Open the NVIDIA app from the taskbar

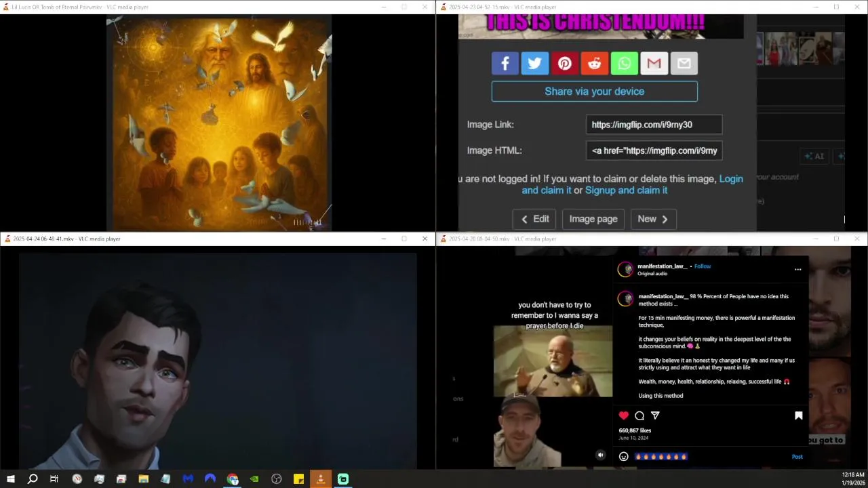click(x=254, y=479)
